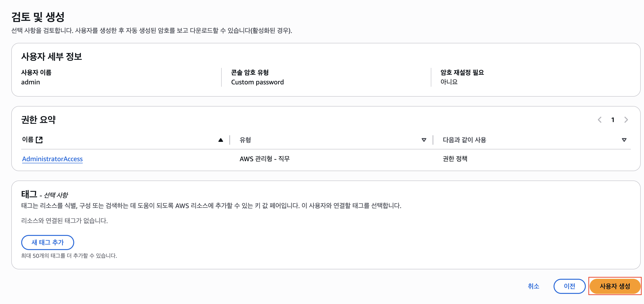Click the 다음과 같이 사용 header label
Image resolution: width=644 pixels, height=304 pixels.
[464, 140]
